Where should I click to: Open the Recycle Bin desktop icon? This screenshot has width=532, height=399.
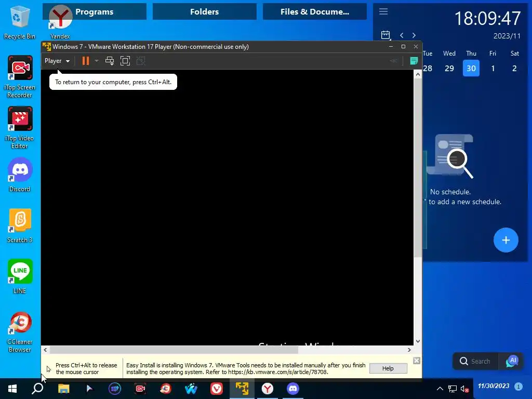tap(19, 22)
